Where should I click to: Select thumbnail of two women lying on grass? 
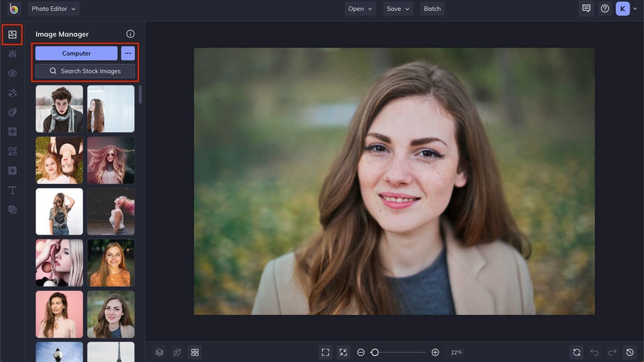[59, 160]
